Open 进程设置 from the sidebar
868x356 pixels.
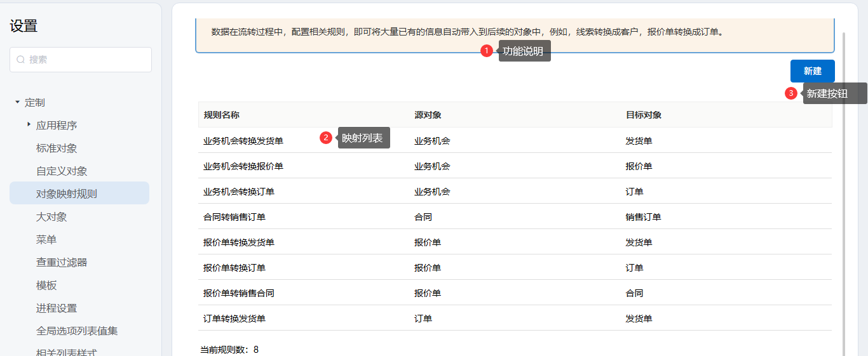pos(57,308)
